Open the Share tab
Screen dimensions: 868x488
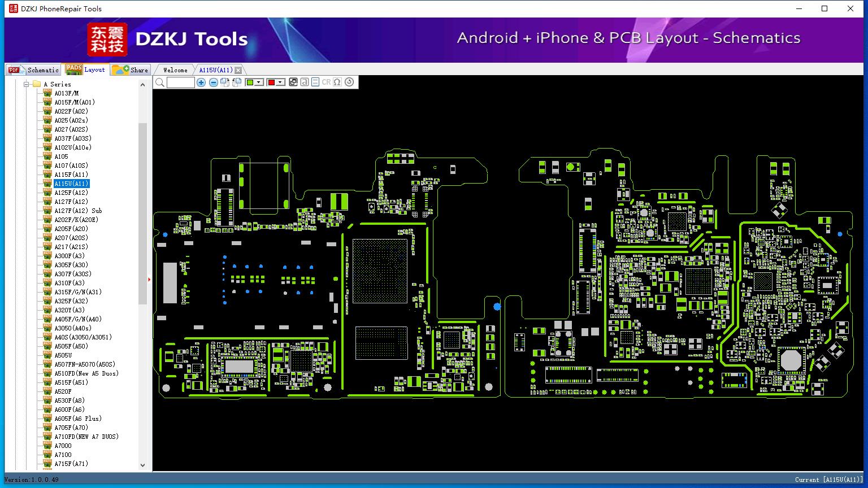(131, 69)
